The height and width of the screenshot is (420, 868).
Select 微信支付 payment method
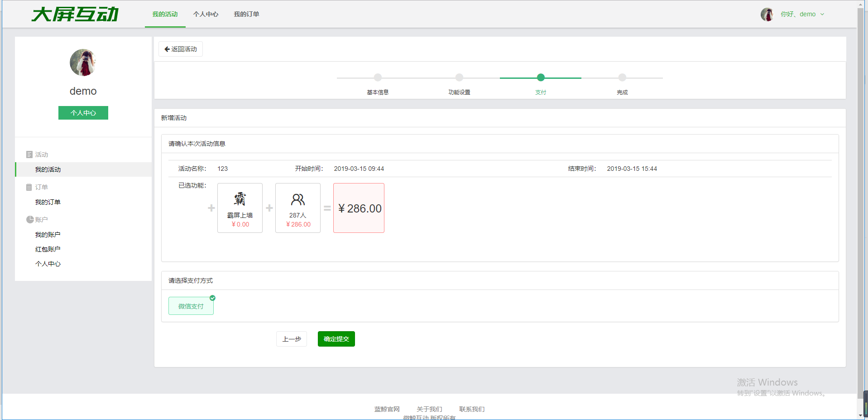[x=191, y=306]
